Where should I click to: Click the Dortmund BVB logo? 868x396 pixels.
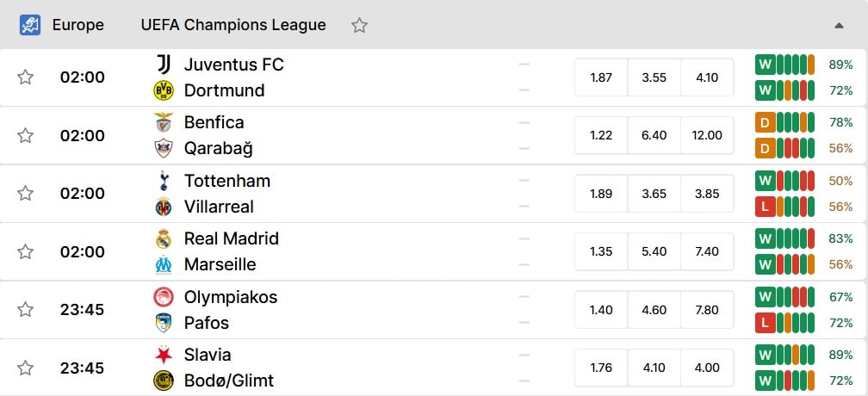click(x=164, y=90)
